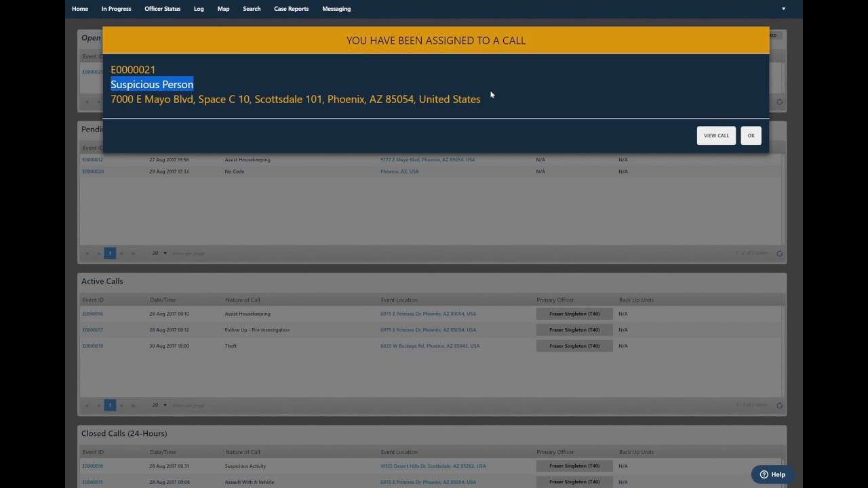Image resolution: width=868 pixels, height=488 pixels.
Task: Open Officer Status in navigation
Action: [162, 9]
